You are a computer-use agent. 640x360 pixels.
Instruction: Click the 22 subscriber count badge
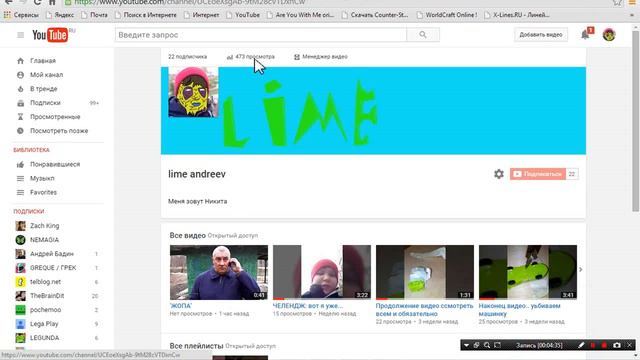pyautogui.click(x=572, y=174)
